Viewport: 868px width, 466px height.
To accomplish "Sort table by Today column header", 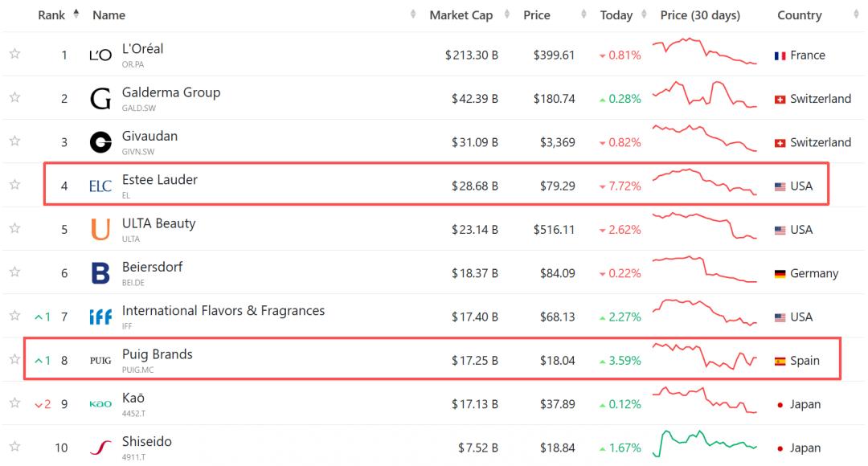I will coord(616,15).
